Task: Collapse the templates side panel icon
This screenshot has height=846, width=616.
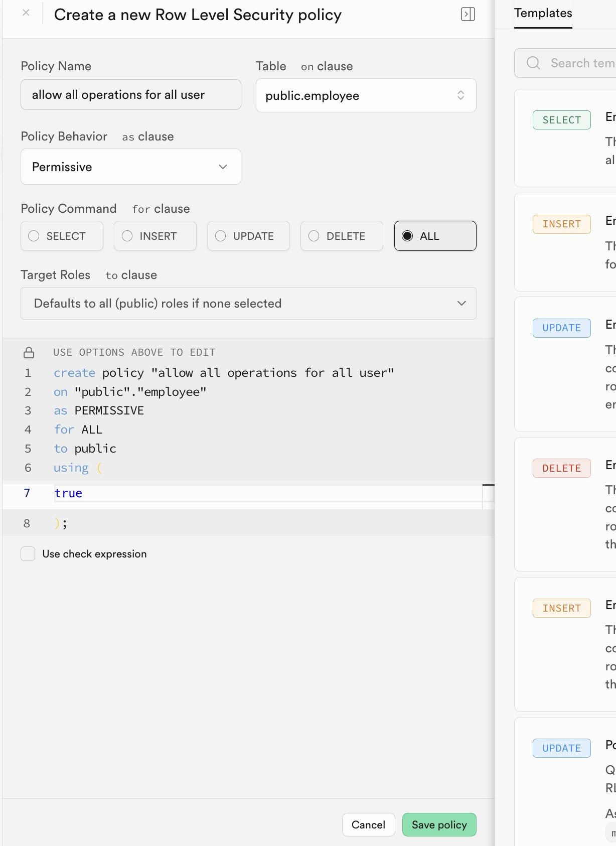Action: tap(468, 14)
